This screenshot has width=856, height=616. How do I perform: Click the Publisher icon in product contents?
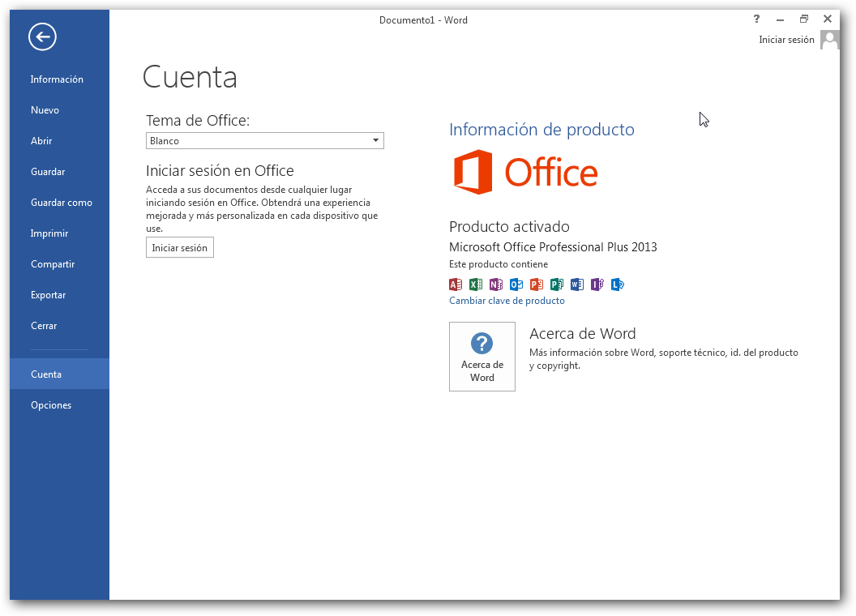tap(557, 284)
